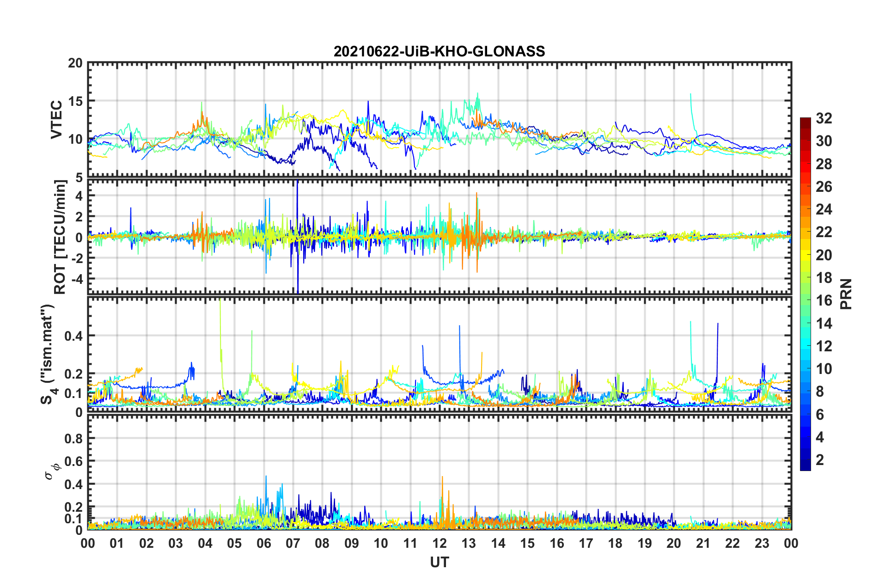Select ROT axis tick label -4

77,279
